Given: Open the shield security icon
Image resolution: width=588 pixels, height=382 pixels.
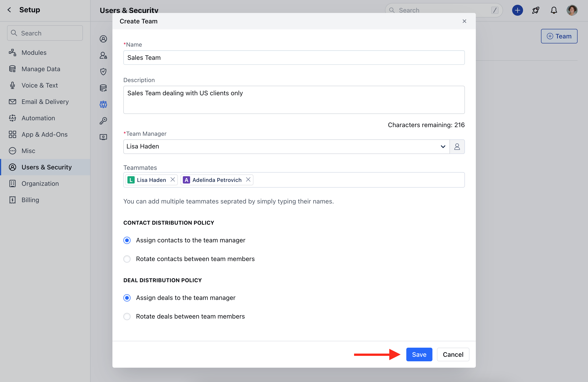Looking at the screenshot, I should pyautogui.click(x=103, y=71).
